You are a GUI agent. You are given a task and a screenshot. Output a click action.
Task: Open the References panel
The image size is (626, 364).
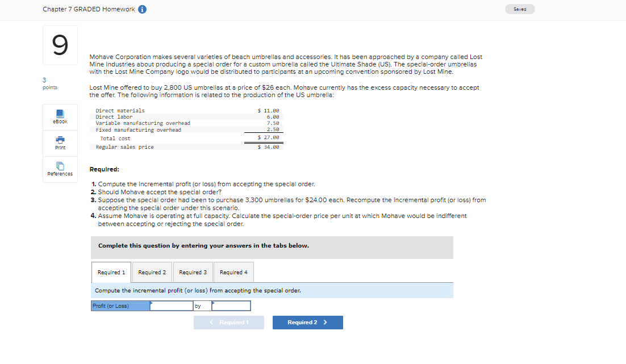coord(60,169)
